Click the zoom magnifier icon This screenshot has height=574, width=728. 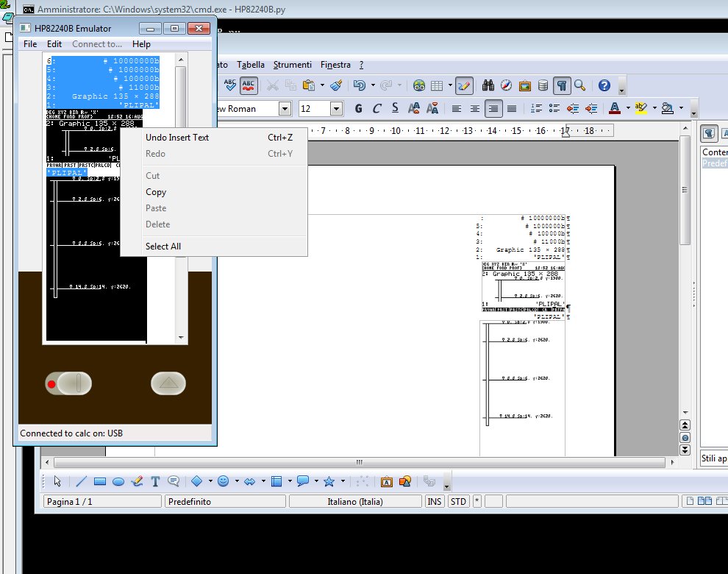pyautogui.click(x=579, y=85)
